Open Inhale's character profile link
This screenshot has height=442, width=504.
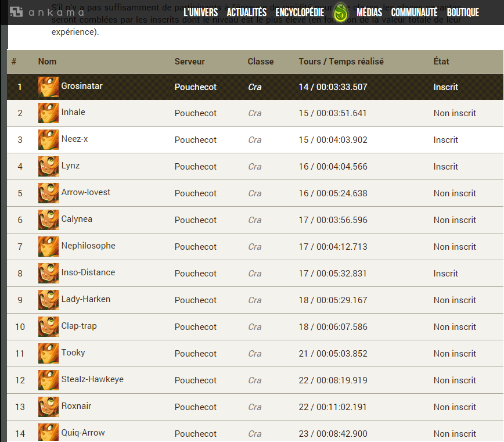73,112
